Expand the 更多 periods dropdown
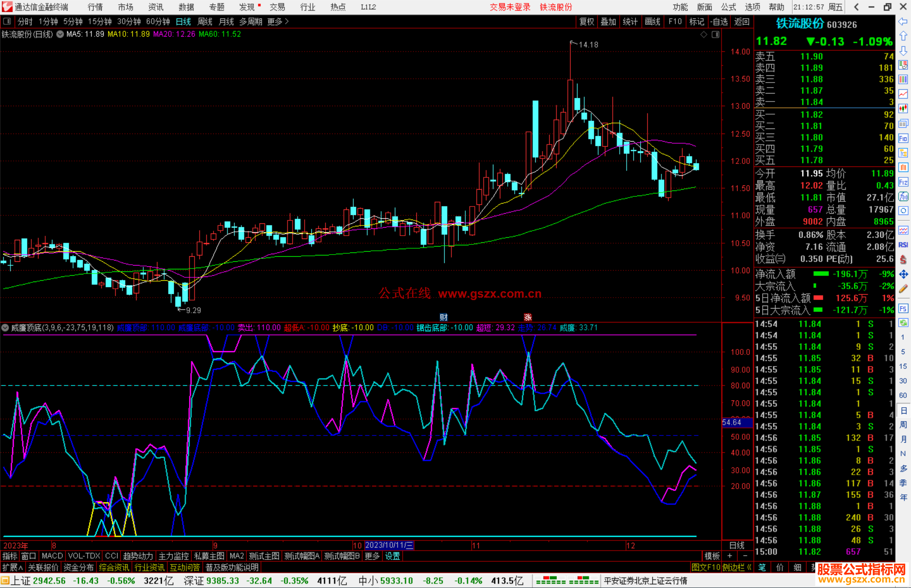The width and height of the screenshot is (911, 588). 278,21
